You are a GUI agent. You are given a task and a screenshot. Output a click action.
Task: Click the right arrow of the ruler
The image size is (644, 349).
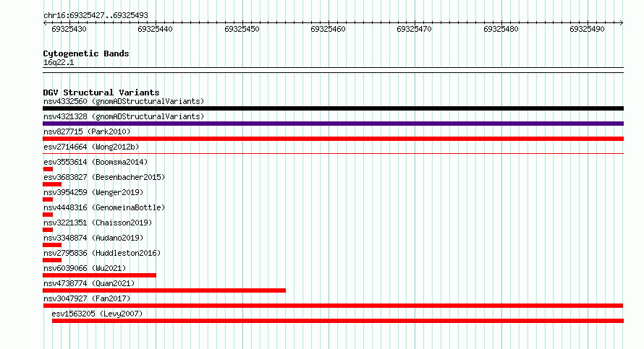click(622, 23)
